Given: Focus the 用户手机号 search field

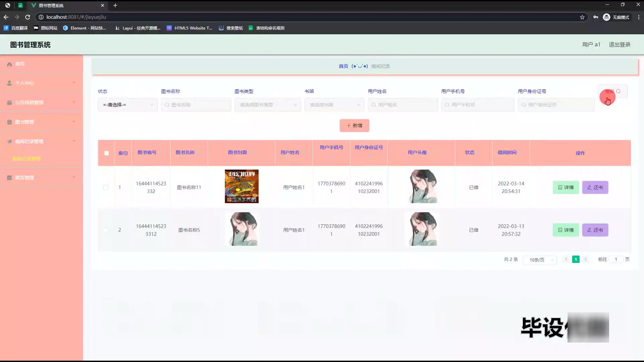Looking at the screenshot, I should coord(478,105).
